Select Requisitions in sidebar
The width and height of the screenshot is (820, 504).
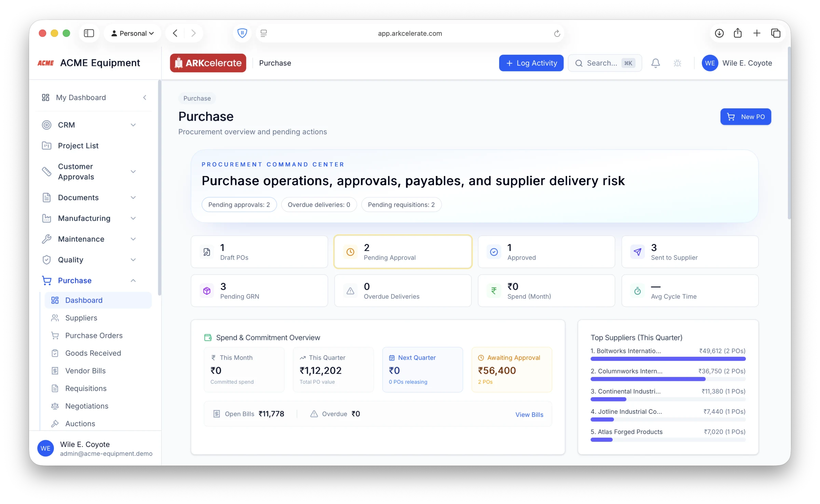[x=98, y=389]
